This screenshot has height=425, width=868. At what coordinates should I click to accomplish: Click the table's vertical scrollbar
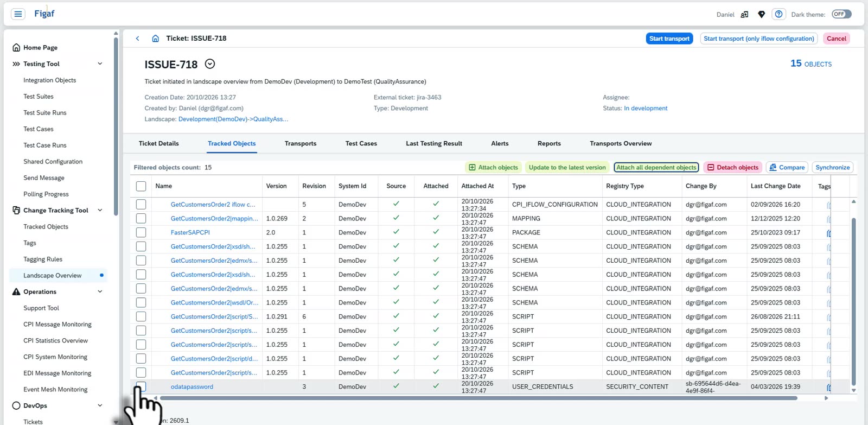(853, 301)
